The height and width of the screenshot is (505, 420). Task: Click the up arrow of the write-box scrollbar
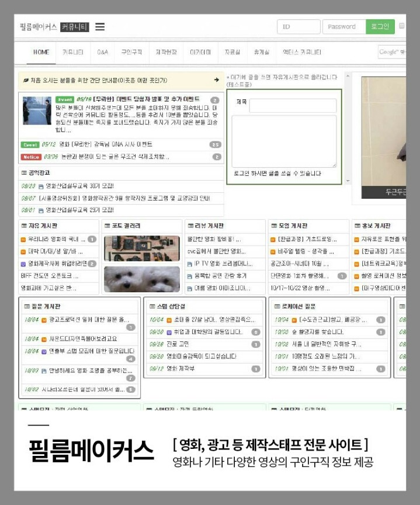(348, 76)
